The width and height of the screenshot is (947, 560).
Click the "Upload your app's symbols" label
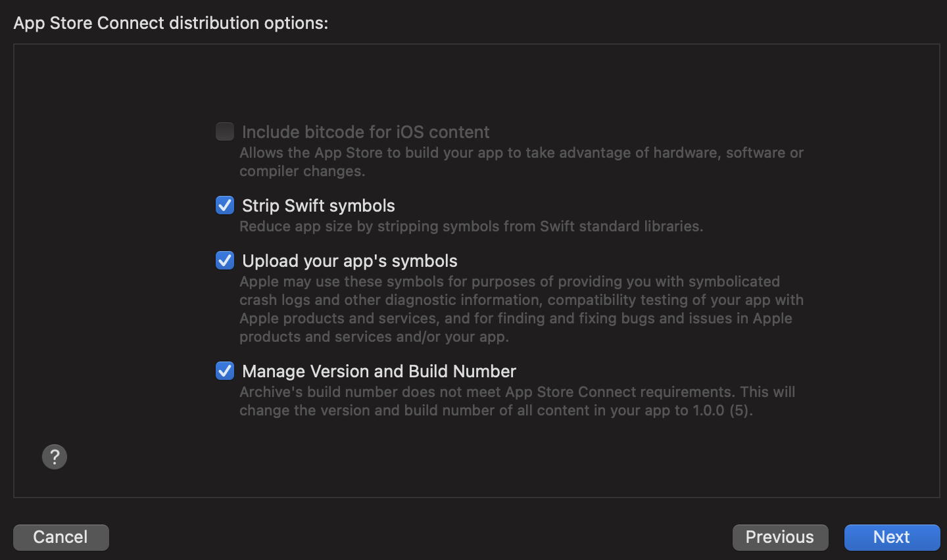tap(350, 261)
